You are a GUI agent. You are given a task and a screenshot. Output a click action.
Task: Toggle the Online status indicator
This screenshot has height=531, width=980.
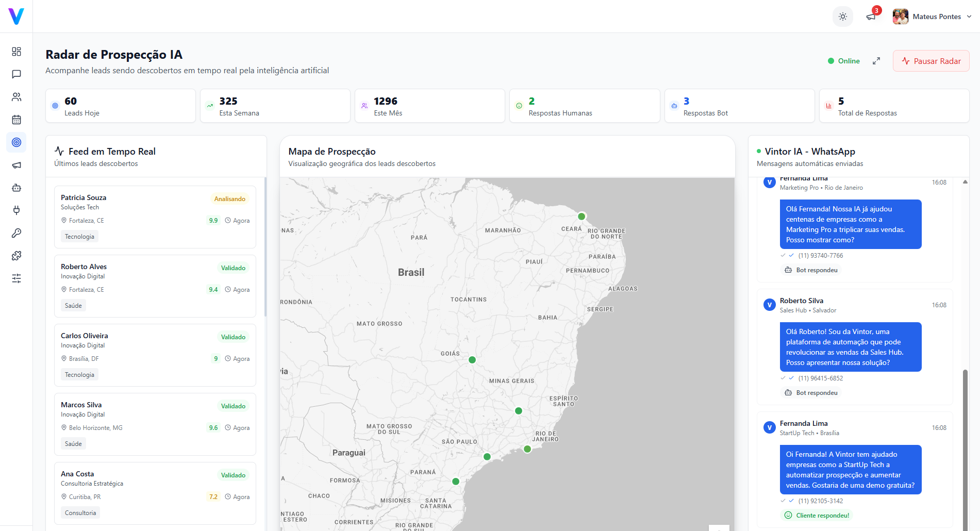click(x=843, y=61)
